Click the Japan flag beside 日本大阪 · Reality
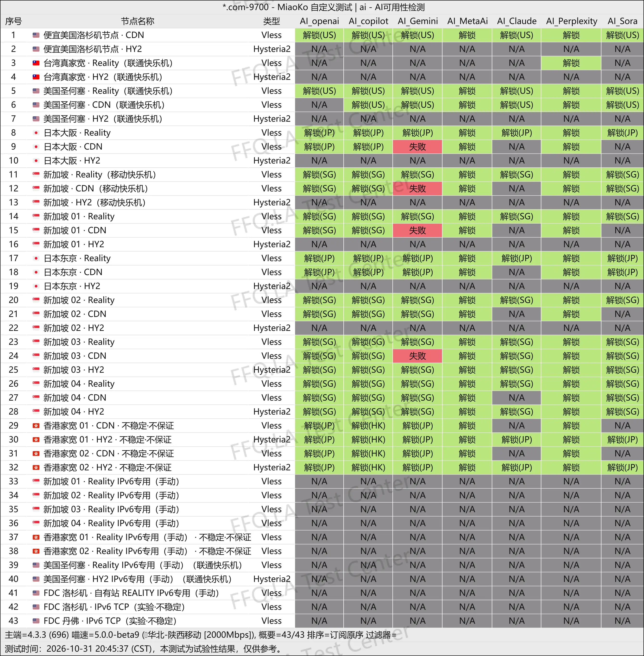 coord(36,132)
